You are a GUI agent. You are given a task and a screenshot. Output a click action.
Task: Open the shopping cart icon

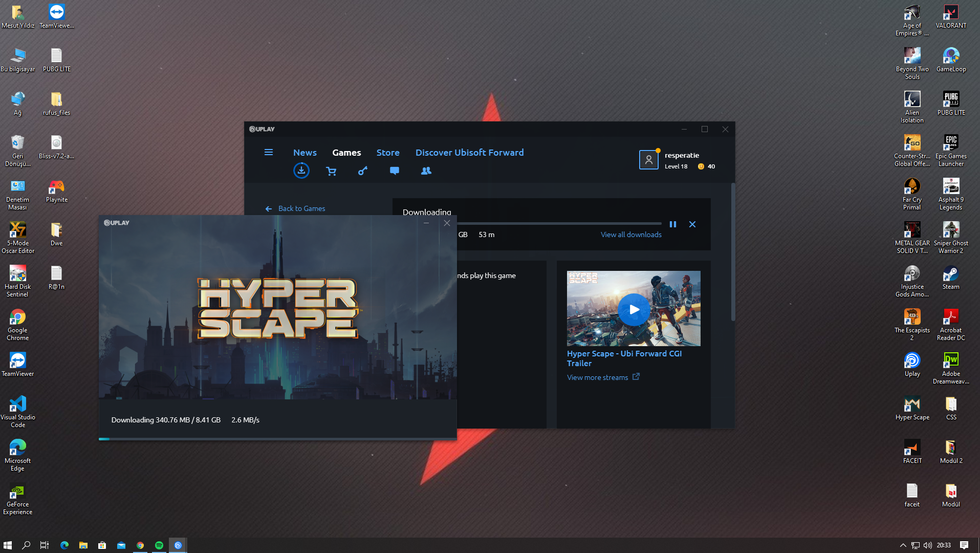pyautogui.click(x=331, y=171)
